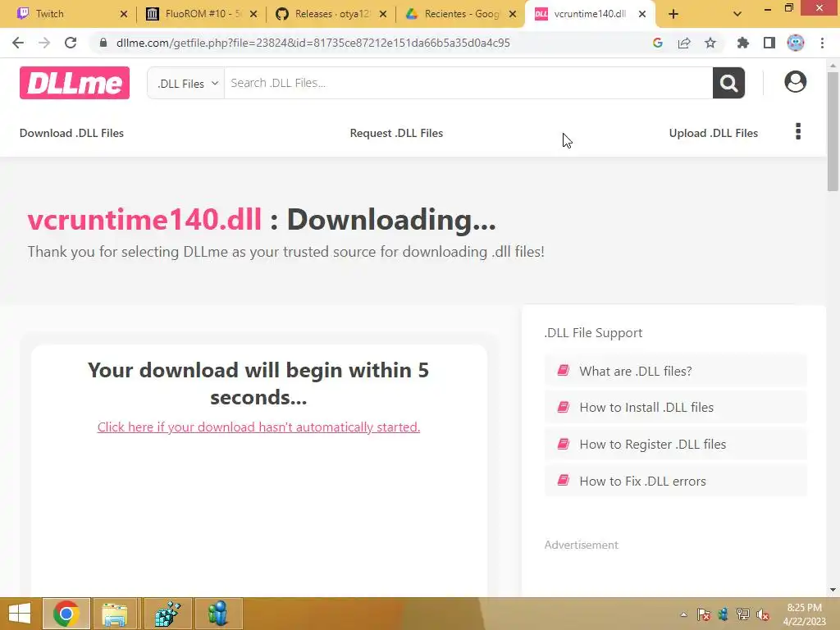Focus the Search .DLL Files field

click(x=468, y=83)
